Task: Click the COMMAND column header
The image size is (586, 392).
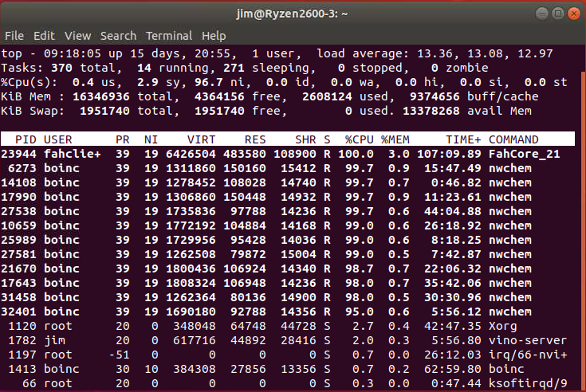Action: pyautogui.click(x=513, y=139)
